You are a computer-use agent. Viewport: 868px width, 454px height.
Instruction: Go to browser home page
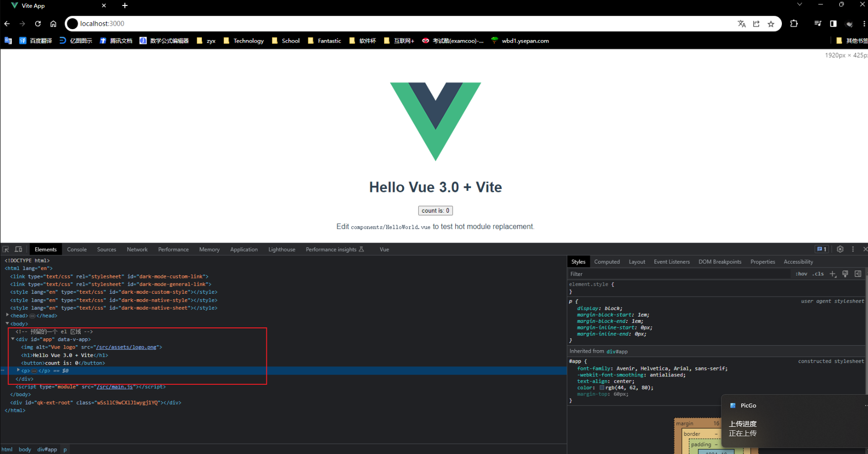click(x=53, y=24)
